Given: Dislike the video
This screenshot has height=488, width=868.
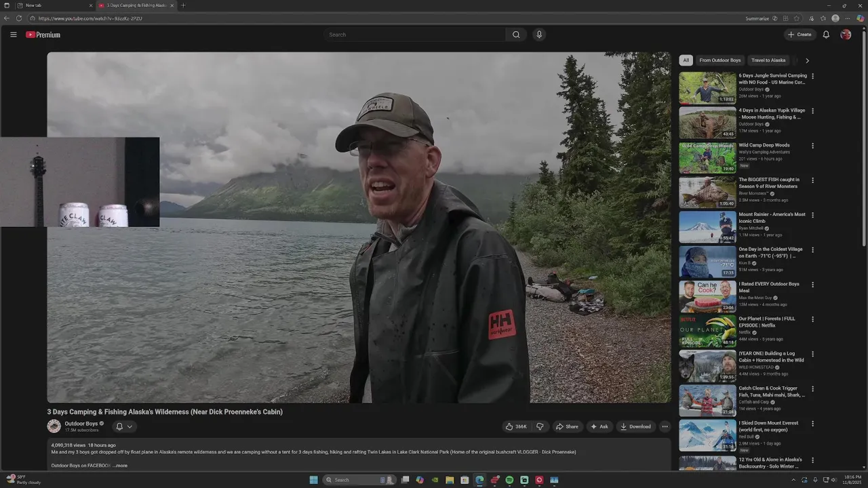Looking at the screenshot, I should click(x=540, y=426).
